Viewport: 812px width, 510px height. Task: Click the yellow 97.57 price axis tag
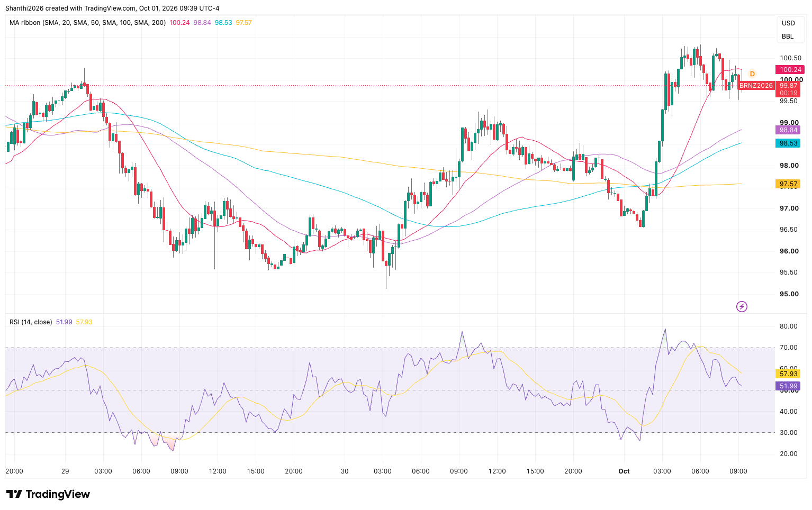788,184
